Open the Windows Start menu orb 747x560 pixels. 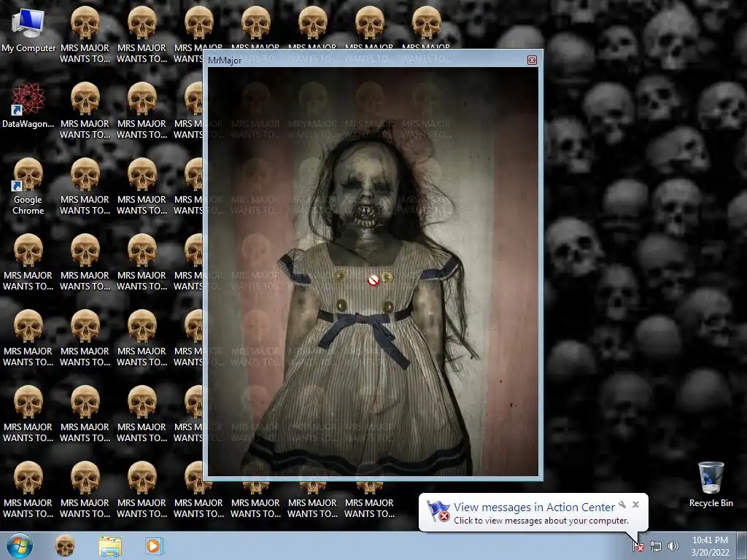pyautogui.click(x=20, y=546)
